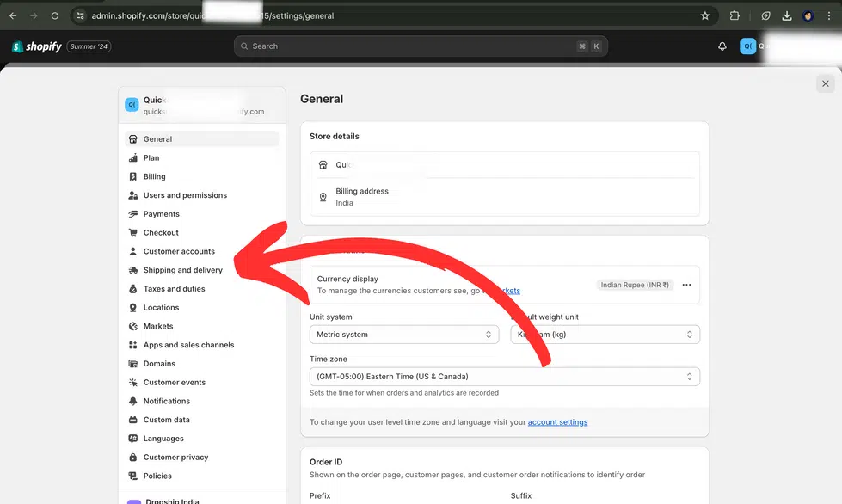Viewport: 842px width, 504px height.
Task: Open Domains settings in sidebar
Action: pyautogui.click(x=160, y=363)
